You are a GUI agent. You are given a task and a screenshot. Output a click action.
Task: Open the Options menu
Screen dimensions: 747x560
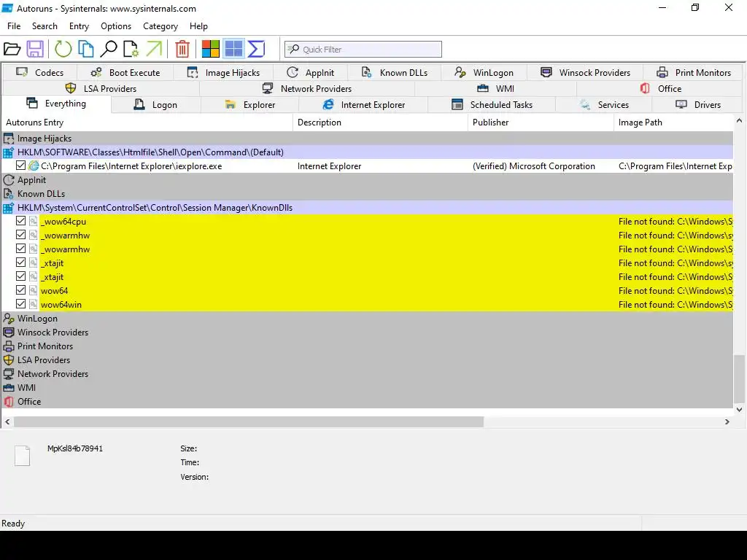tap(116, 26)
